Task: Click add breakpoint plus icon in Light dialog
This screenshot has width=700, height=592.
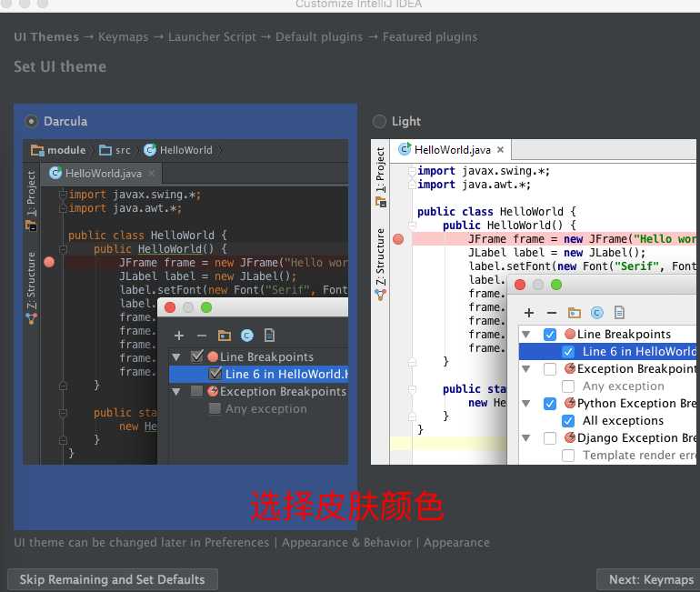Action: [529, 313]
